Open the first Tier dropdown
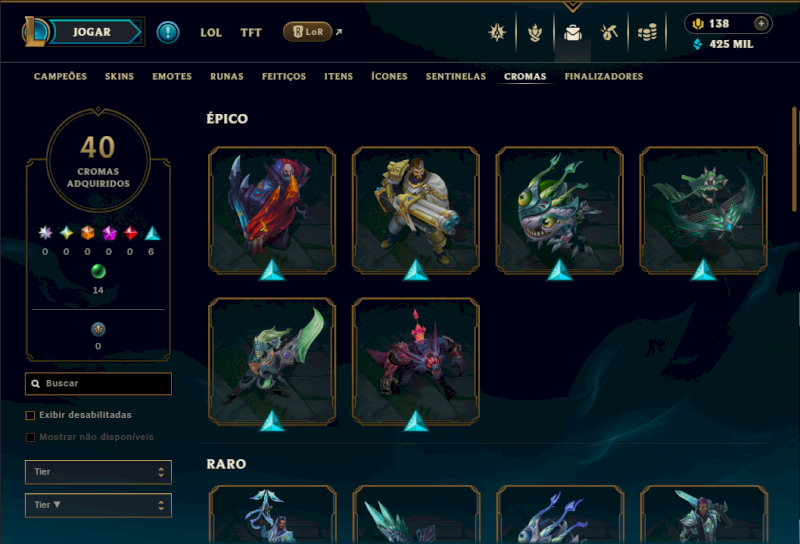The width and height of the screenshot is (800, 544). click(x=98, y=472)
